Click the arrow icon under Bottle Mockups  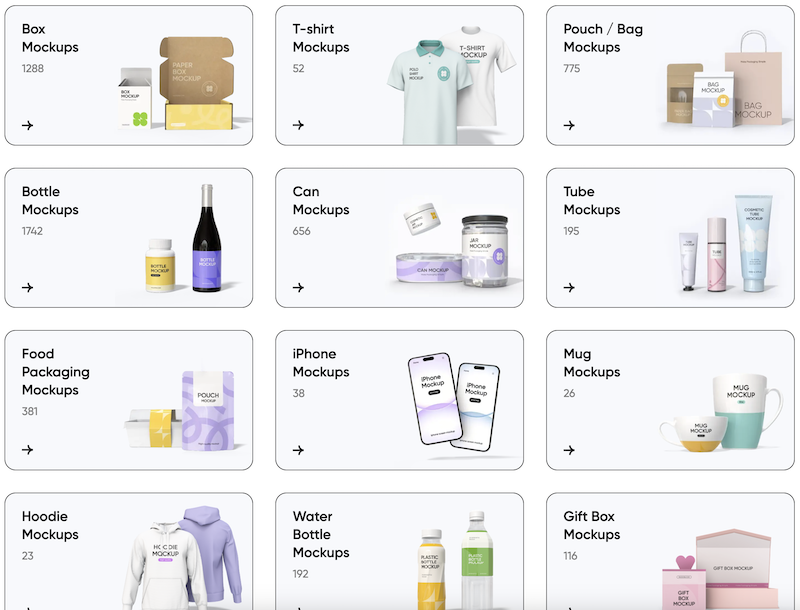pos(28,288)
